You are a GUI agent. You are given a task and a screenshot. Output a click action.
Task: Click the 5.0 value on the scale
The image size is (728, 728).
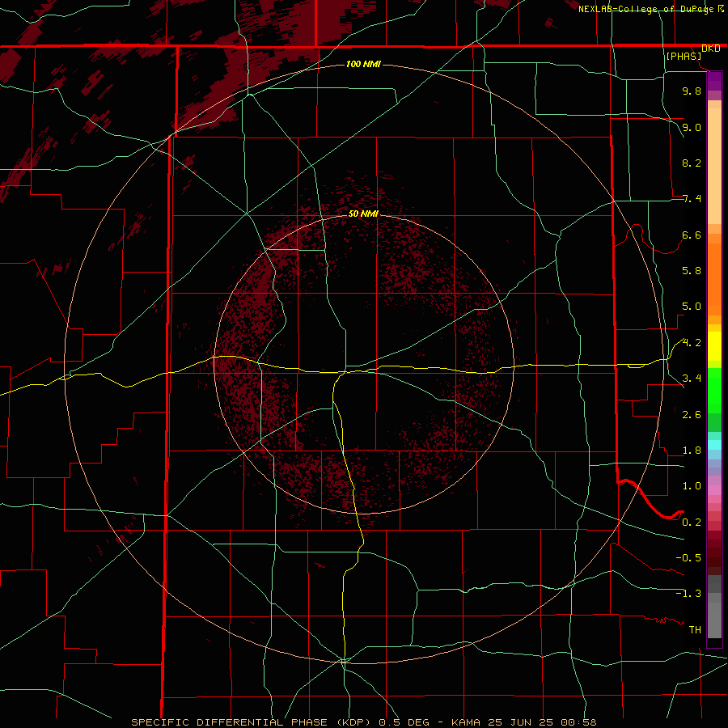[x=692, y=307]
